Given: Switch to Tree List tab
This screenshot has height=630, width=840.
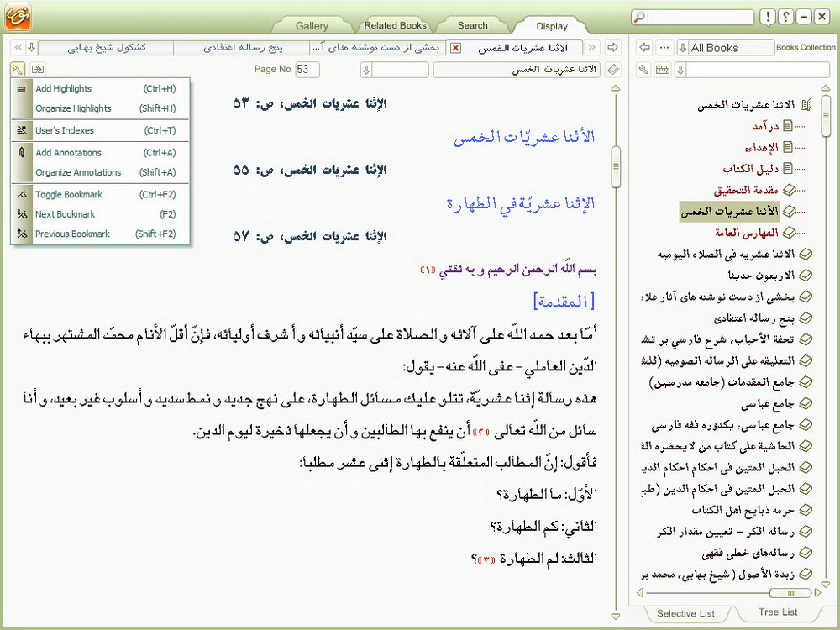Looking at the screenshot, I should (778, 612).
